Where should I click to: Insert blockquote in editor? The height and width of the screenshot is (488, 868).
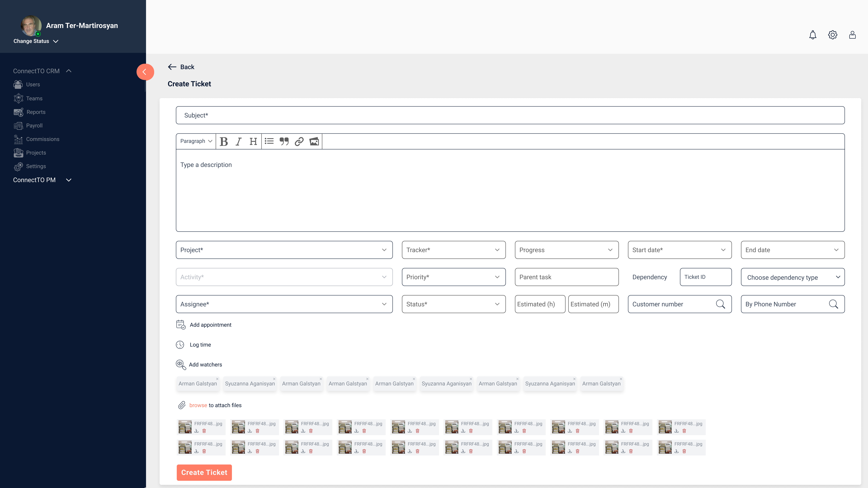(284, 141)
